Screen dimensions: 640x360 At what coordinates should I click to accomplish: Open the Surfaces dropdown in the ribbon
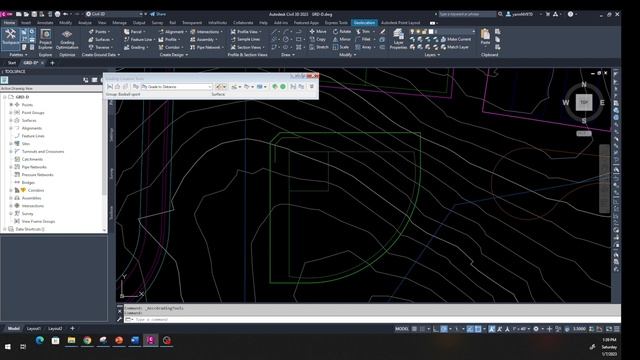(100, 39)
